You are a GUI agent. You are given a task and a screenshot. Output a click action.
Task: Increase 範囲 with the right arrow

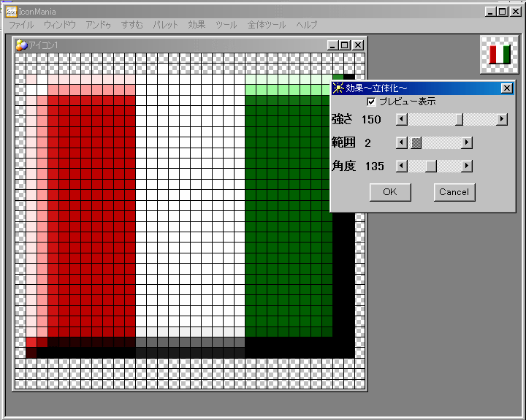pyautogui.click(x=467, y=143)
